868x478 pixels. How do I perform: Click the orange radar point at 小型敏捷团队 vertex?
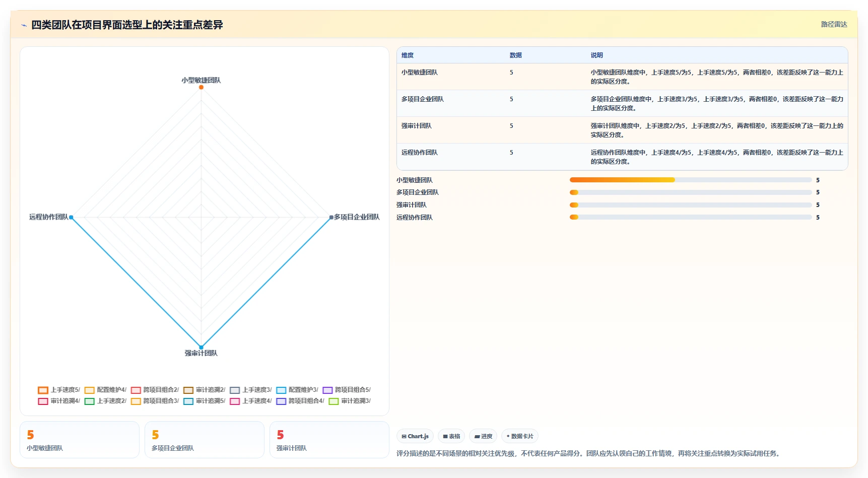(x=201, y=87)
